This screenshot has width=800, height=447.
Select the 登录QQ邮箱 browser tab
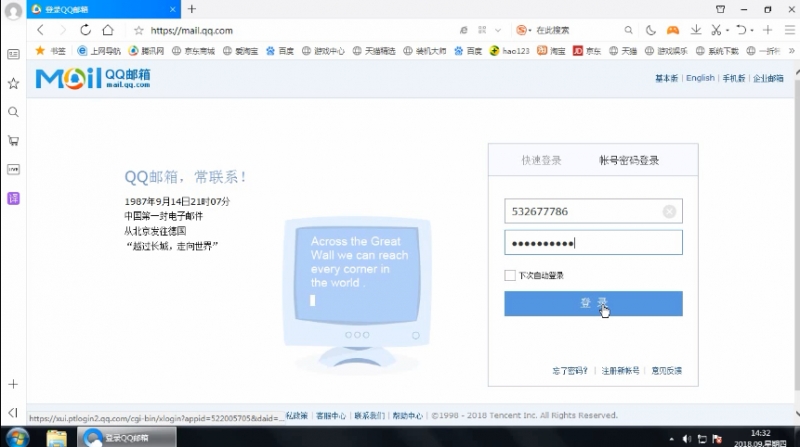coord(103,9)
